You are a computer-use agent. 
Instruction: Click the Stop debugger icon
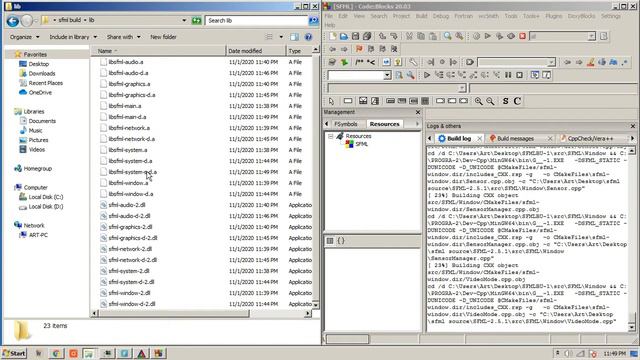pos(520,75)
